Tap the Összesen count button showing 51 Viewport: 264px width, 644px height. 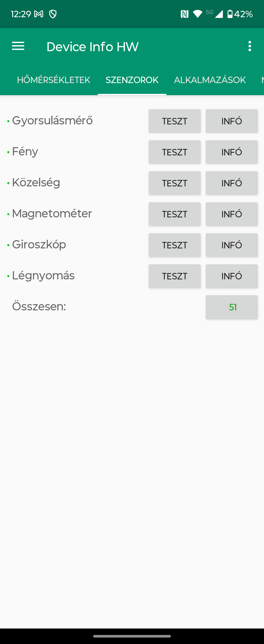pyautogui.click(x=232, y=307)
